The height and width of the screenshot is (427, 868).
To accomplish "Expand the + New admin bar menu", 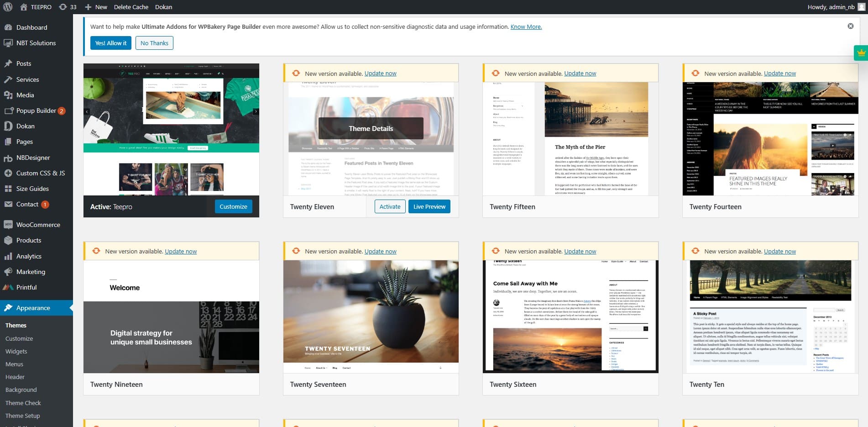I will 96,7.
